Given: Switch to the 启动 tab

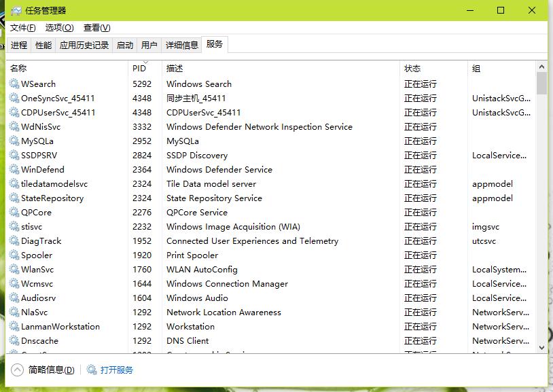Looking at the screenshot, I should coord(123,45).
